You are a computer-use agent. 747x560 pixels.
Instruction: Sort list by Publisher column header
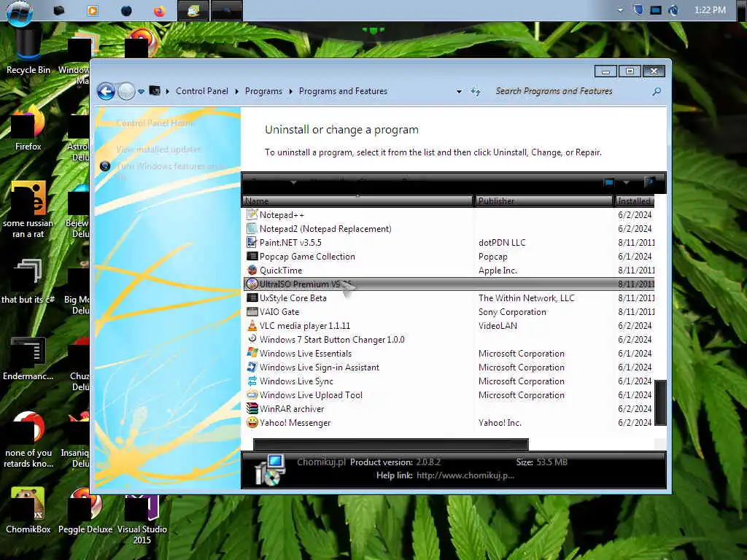tap(544, 201)
